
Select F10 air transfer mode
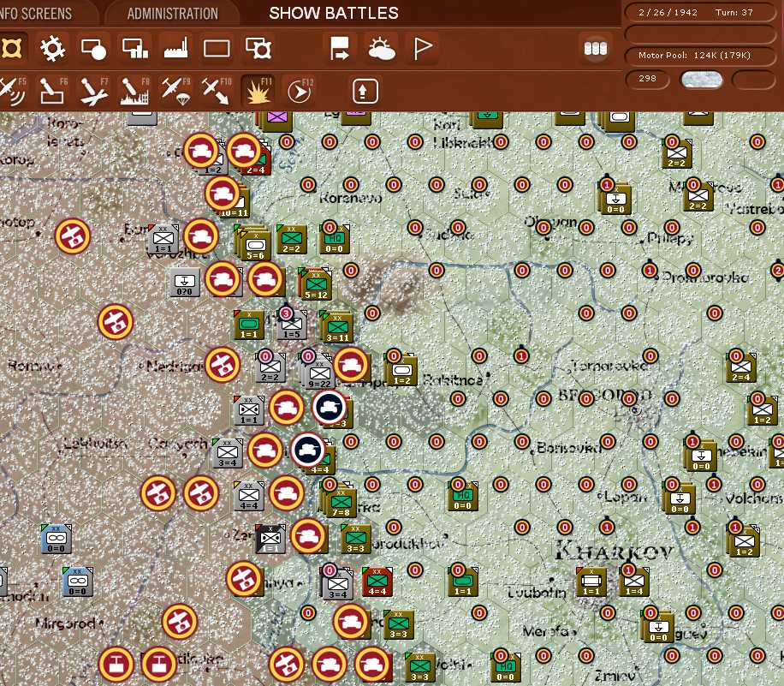(217, 91)
